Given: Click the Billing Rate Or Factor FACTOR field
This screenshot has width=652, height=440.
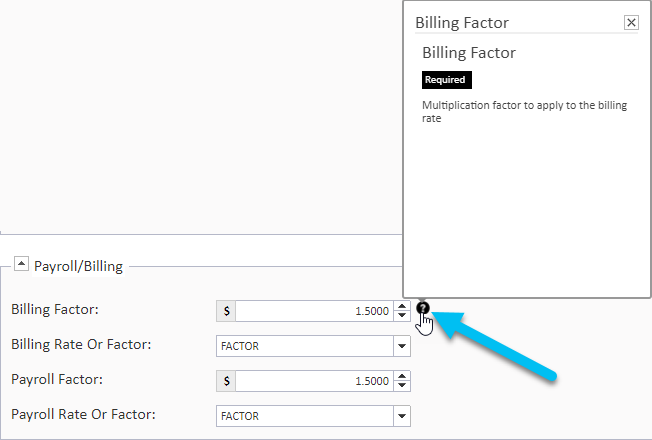Looking at the screenshot, I should pyautogui.click(x=305, y=346).
